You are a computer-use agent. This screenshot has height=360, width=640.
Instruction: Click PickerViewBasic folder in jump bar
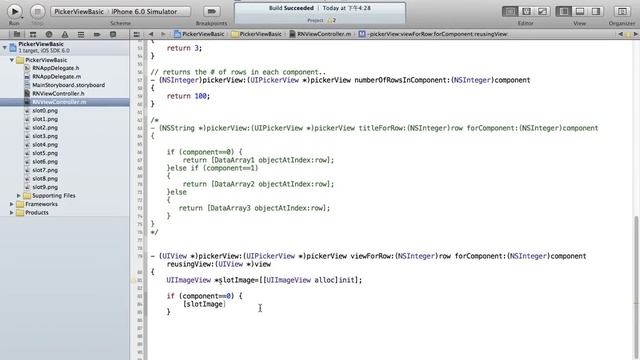click(257, 34)
